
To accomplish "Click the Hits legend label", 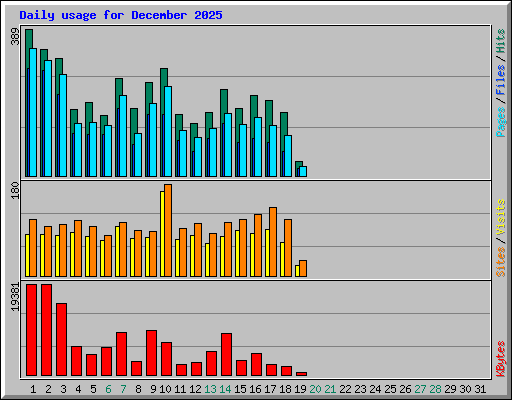I will point(501,41).
